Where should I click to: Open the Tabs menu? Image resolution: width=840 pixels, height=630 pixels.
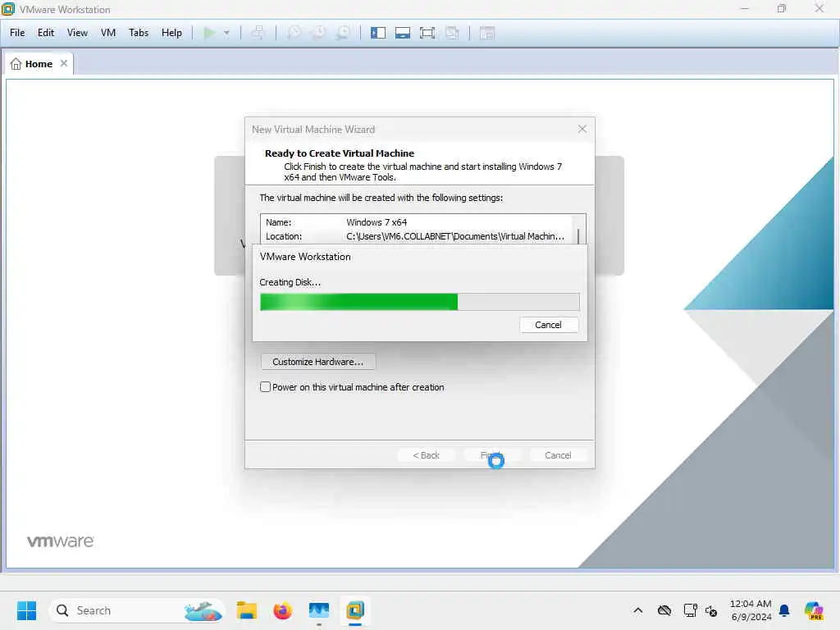(139, 33)
